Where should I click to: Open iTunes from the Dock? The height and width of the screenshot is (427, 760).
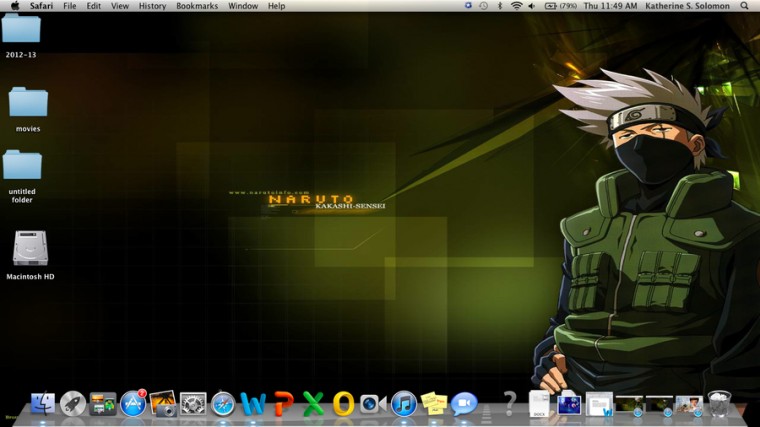pos(403,403)
